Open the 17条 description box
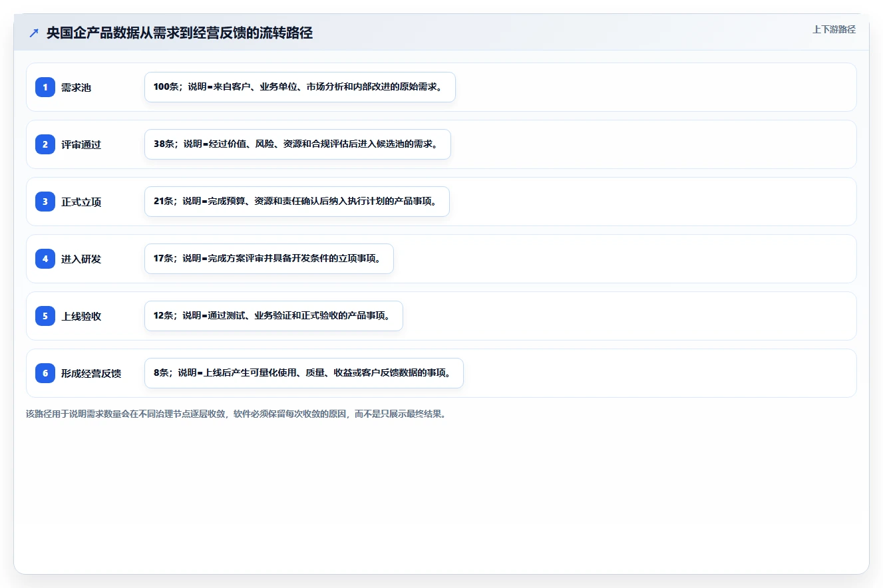Screen dimensions: 883x588 [269, 259]
